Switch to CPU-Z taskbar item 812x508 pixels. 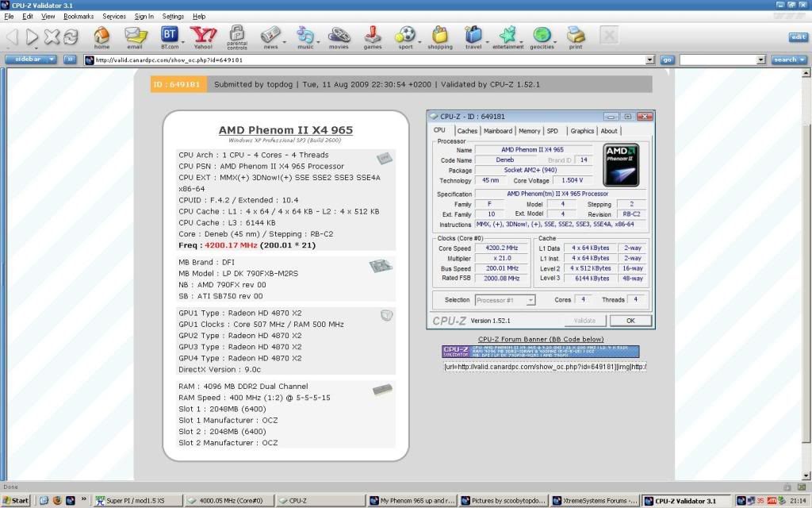coord(320,501)
